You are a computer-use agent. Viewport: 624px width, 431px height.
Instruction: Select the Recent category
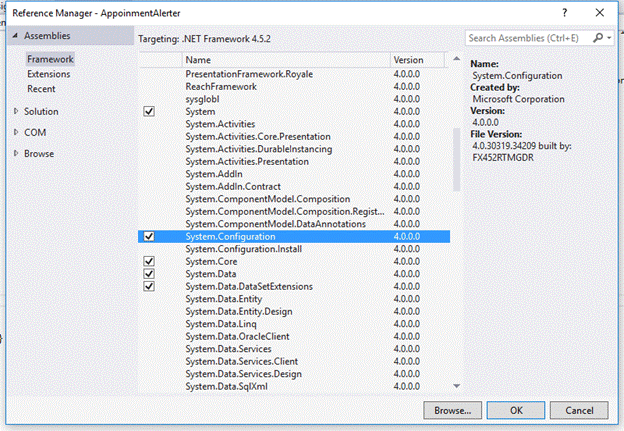(x=41, y=89)
